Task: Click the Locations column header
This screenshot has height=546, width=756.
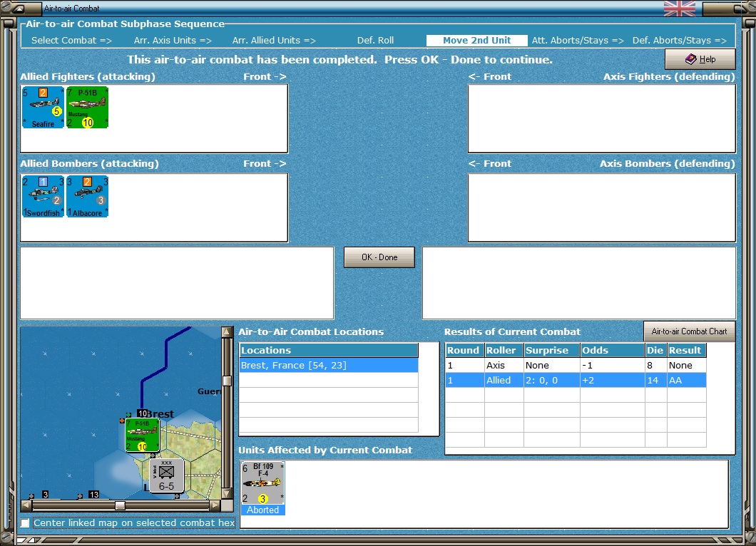Action: pos(329,351)
